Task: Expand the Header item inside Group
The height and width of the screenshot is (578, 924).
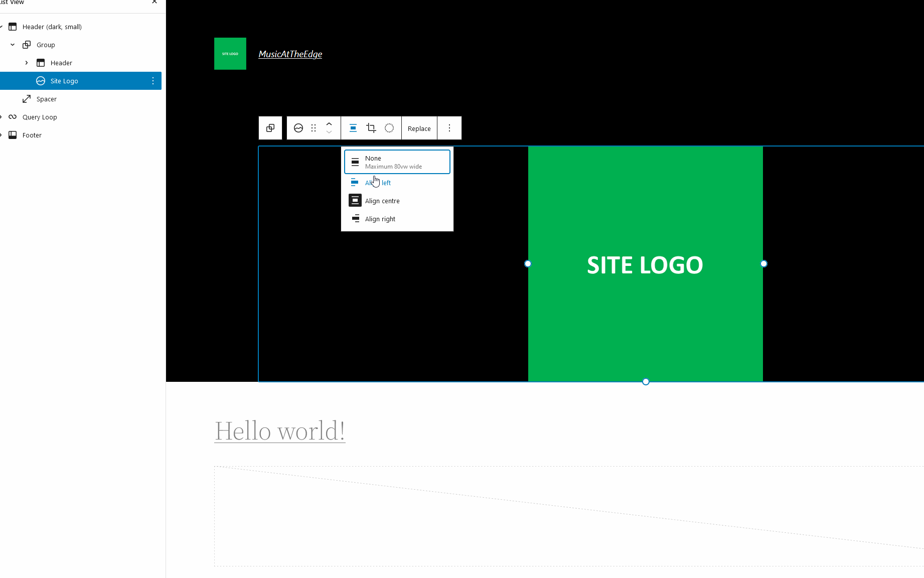Action: tap(27, 63)
